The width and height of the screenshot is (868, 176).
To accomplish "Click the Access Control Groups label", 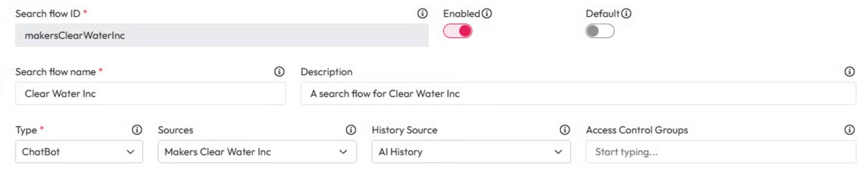I will 637,130.
